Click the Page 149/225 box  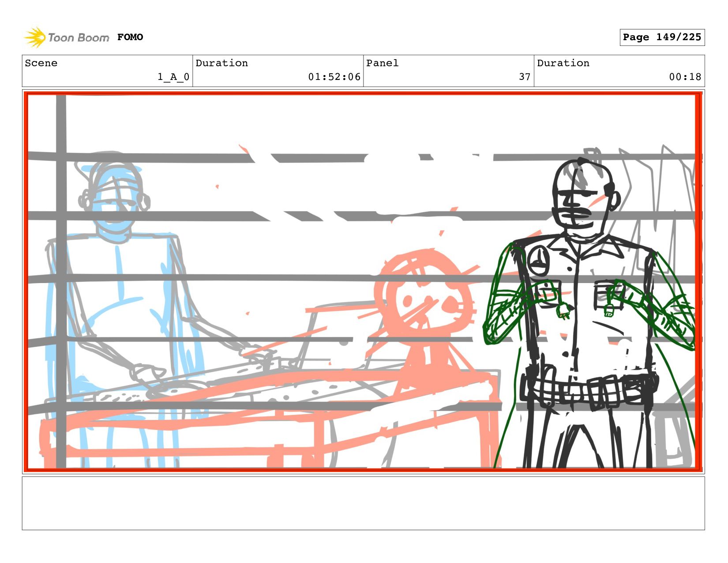[x=662, y=37]
